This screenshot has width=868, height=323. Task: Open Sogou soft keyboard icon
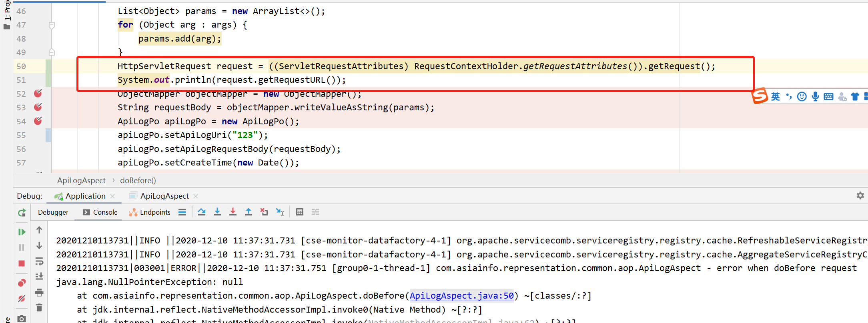[828, 97]
